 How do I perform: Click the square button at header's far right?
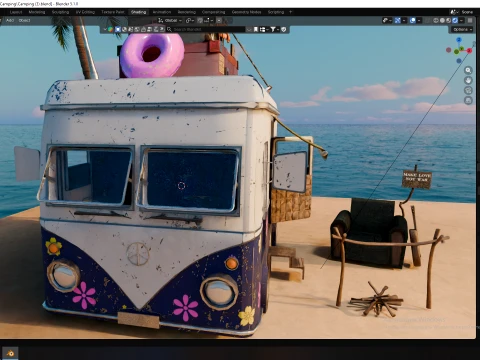tap(470, 20)
